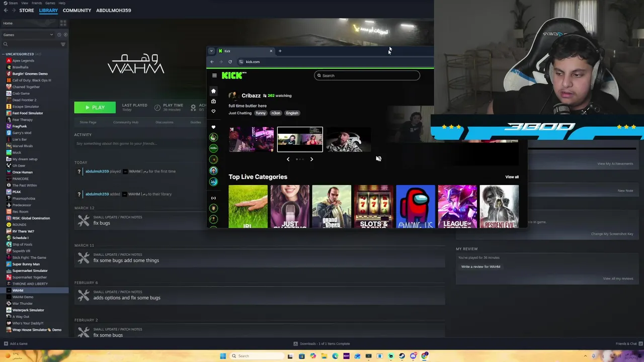Open Steam from the Windows taskbar
This screenshot has height=362, width=644.
[402, 356]
